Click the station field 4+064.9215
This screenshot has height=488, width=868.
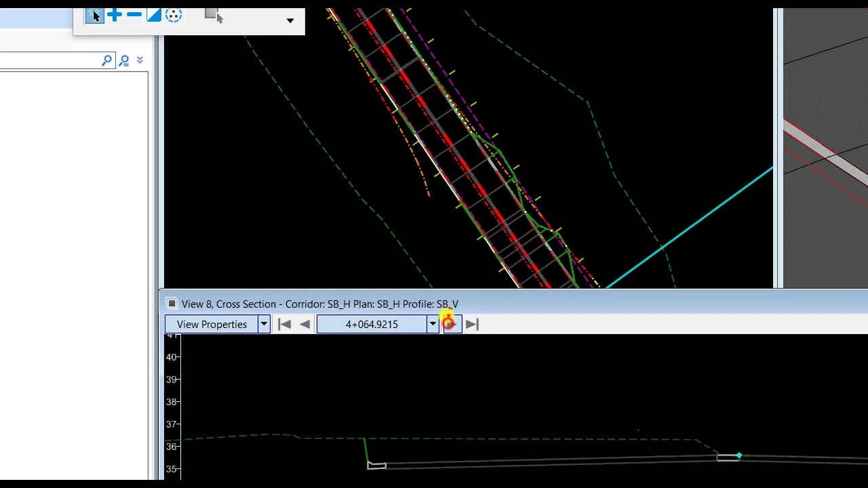[372, 325]
